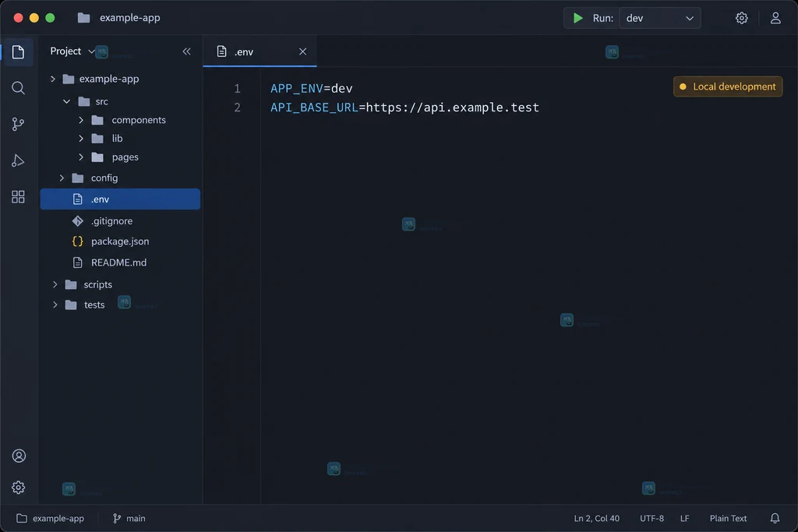Click the notifications bell in status bar
This screenshot has width=798, height=532.
(775, 518)
